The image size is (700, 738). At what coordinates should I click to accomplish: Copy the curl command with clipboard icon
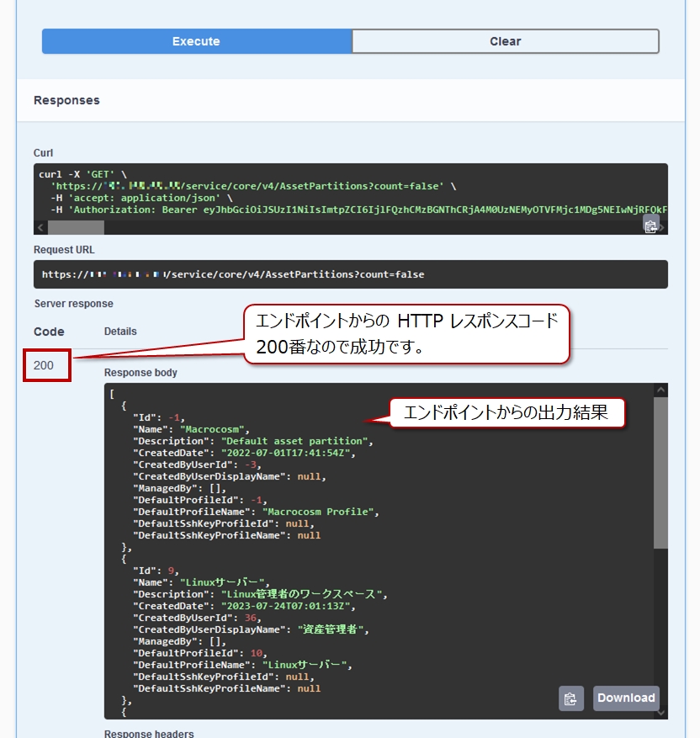tap(650, 226)
